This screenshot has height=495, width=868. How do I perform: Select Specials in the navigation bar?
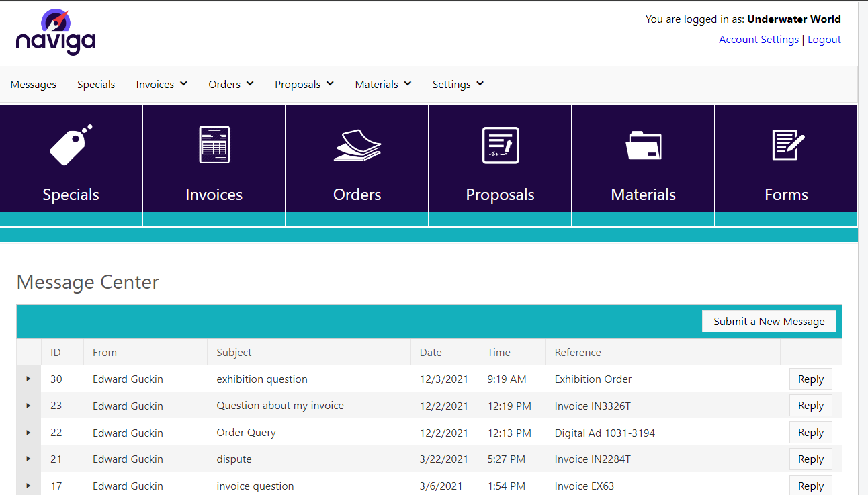pos(96,85)
